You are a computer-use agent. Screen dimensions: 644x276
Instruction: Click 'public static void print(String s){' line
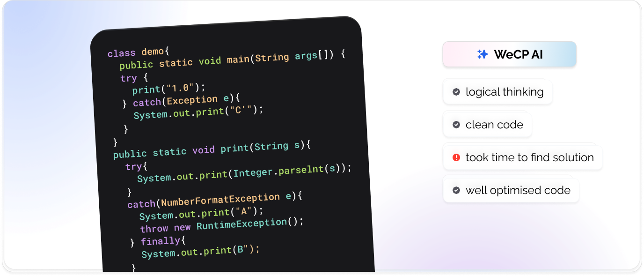pos(212,149)
